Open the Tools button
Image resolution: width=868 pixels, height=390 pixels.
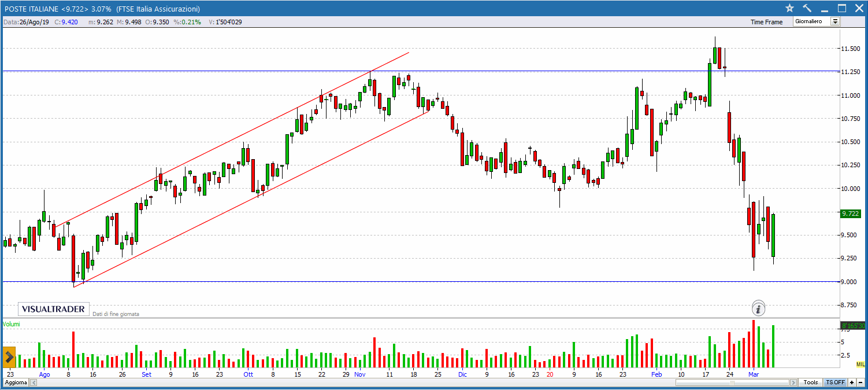pos(811,383)
